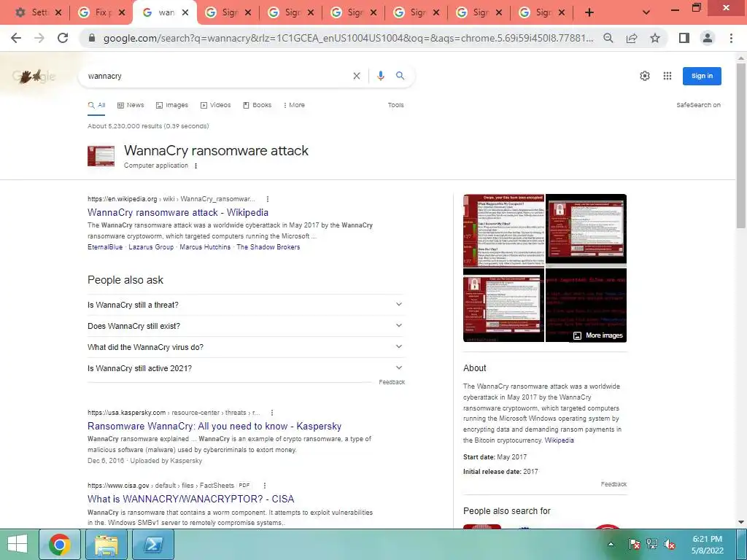Click the page vertical scrollbar thumb
Screen dimensions: 747x560
(x=741, y=144)
